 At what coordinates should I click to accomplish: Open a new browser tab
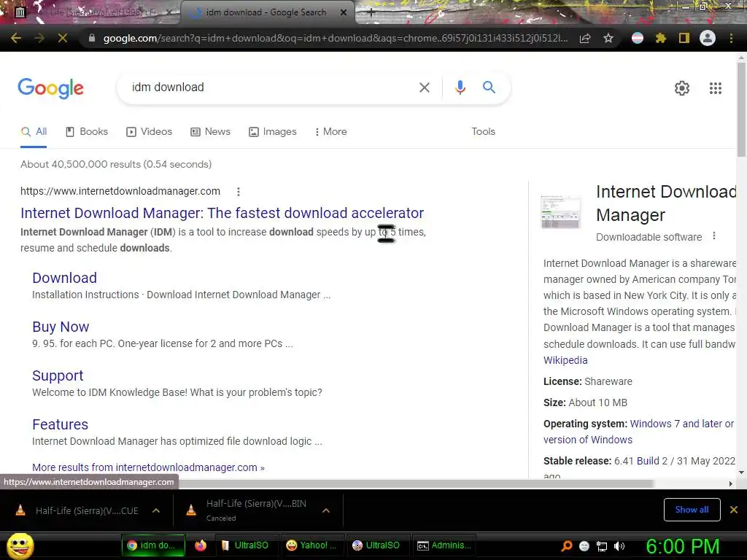pos(371,13)
